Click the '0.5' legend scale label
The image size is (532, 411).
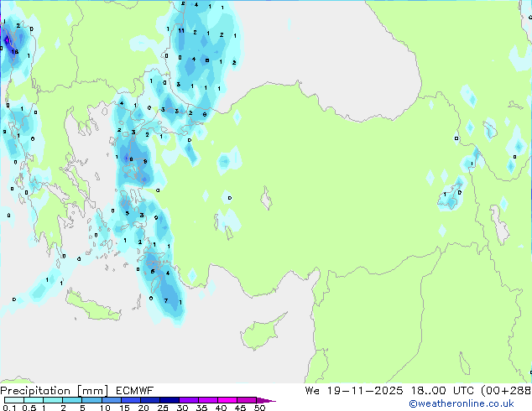29,408
